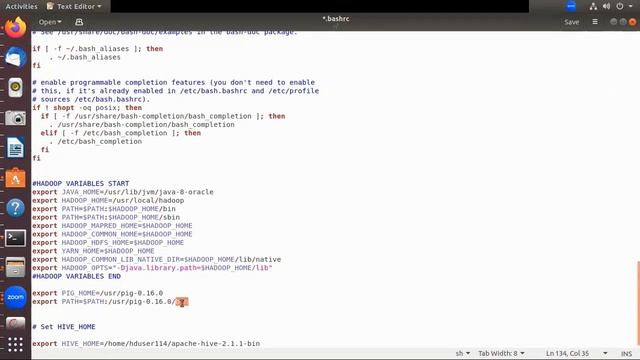Viewport: 640px width, 360px height.
Task: Click the 'export YARN_HOME=$HADOOP_HOME' line
Action: [x=93, y=251]
